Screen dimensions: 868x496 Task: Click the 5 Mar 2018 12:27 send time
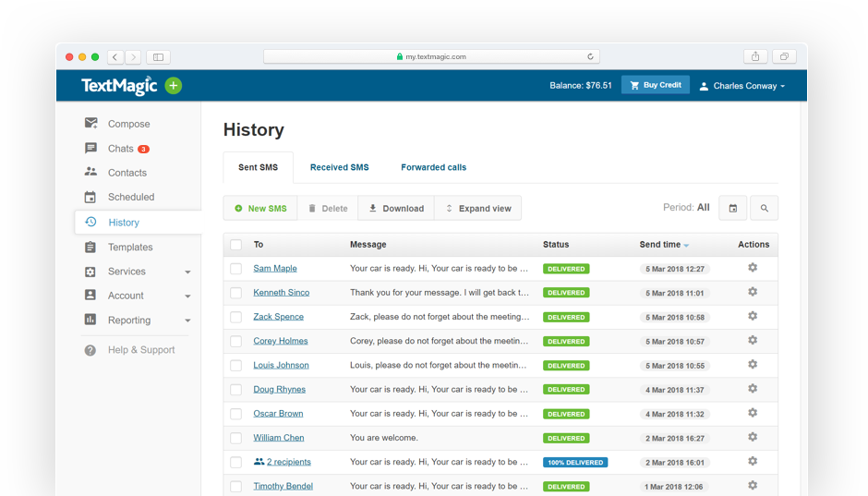tap(675, 269)
